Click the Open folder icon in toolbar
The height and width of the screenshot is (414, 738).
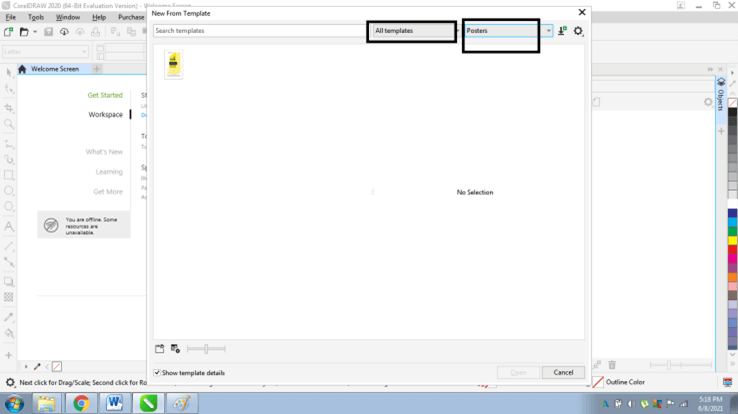(24, 32)
